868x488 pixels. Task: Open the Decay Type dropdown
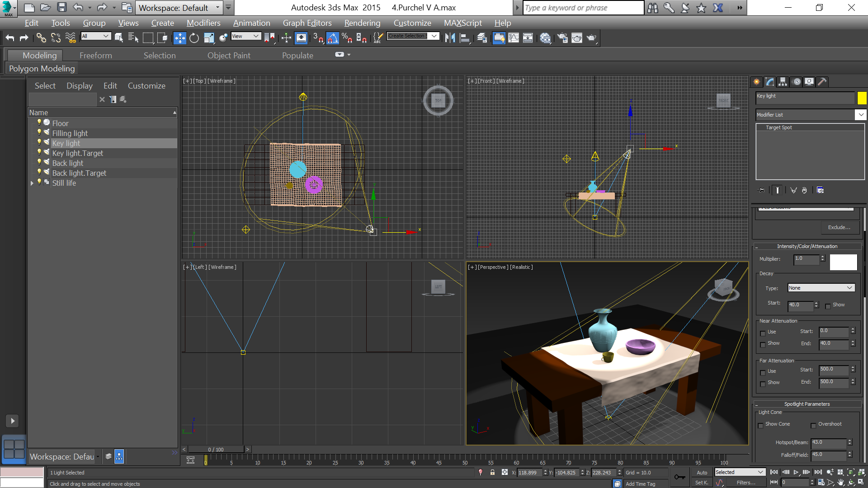[x=821, y=288]
